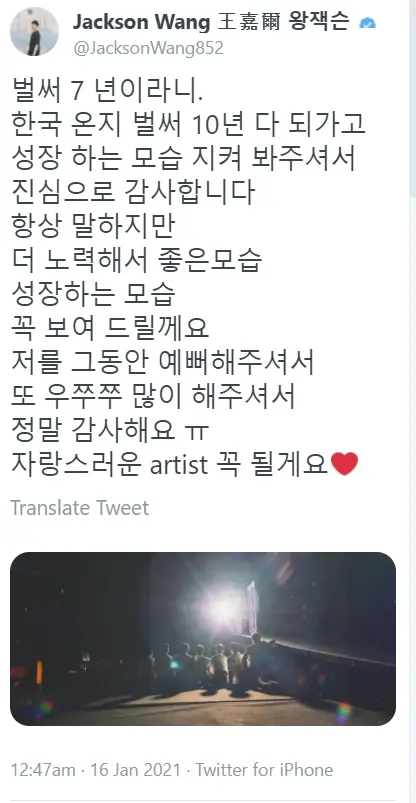416x803 pixels.
Task: Click the tweet line 정말 감사해요 ㅠ
Action: 110,431
